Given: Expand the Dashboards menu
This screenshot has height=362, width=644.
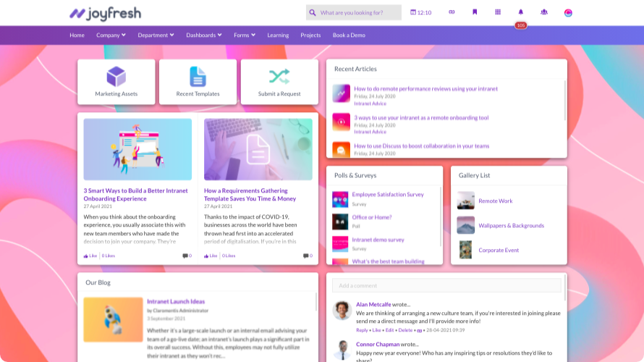Looking at the screenshot, I should [204, 35].
